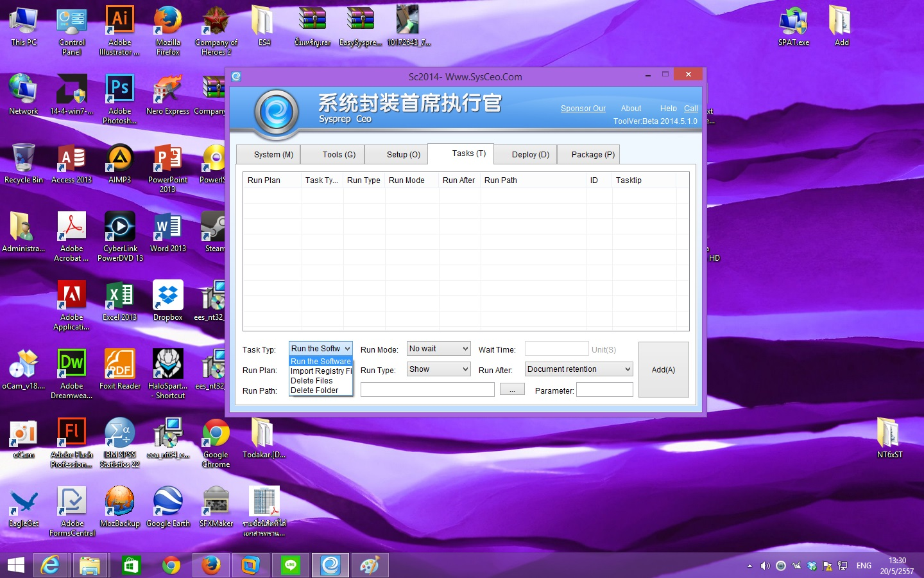924x578 pixels.
Task: Open MozBackup desktop shortcut
Action: pos(119,507)
